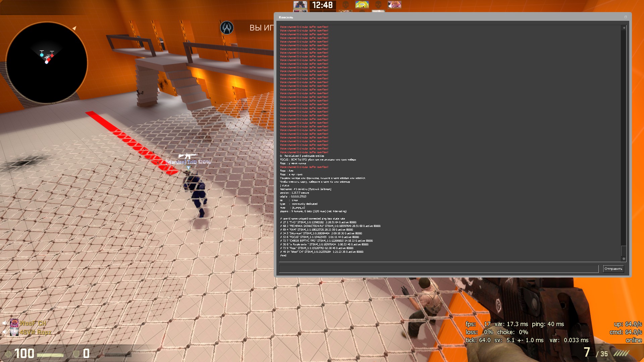Click the avatar left of the 12:48 timer

[x=300, y=4]
